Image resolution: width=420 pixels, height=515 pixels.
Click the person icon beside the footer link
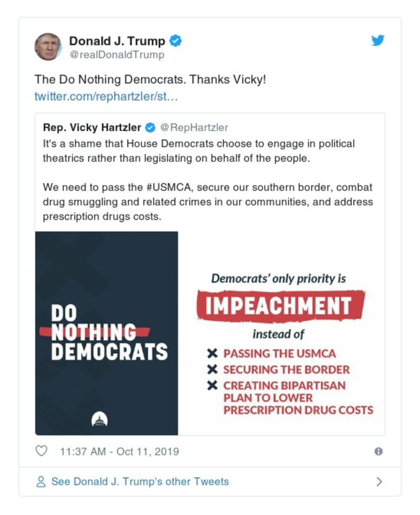pos(41,481)
